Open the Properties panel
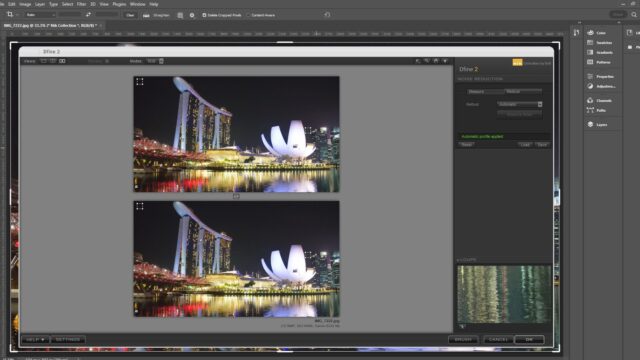 click(x=600, y=76)
